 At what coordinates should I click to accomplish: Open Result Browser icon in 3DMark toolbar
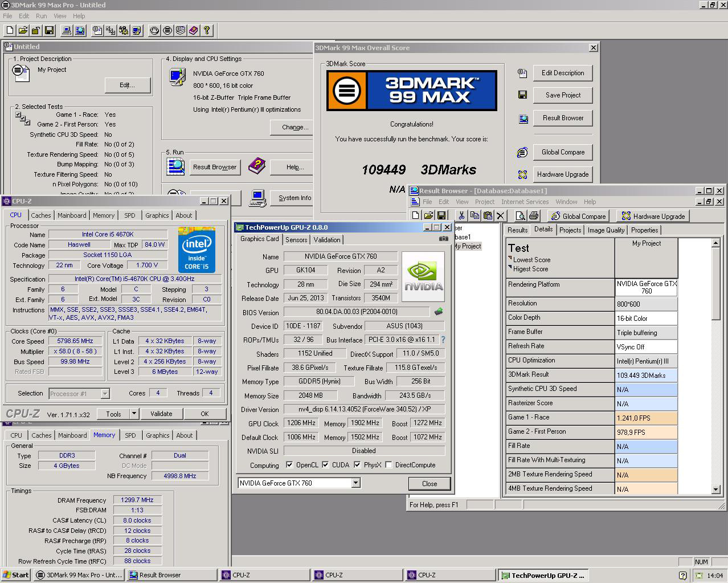(80, 30)
